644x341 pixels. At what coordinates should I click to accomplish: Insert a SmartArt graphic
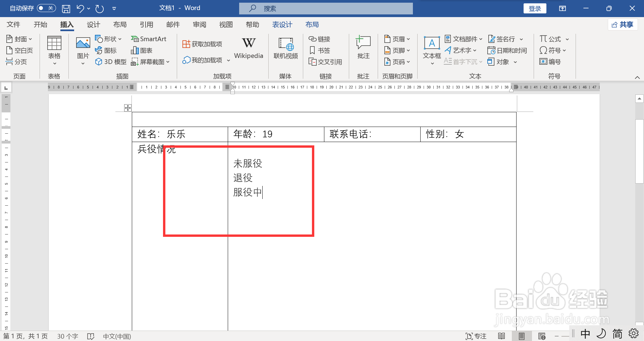pyautogui.click(x=148, y=39)
